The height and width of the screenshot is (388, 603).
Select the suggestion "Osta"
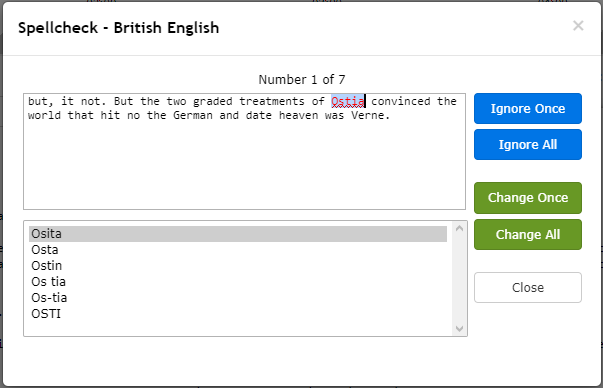[x=238, y=250]
